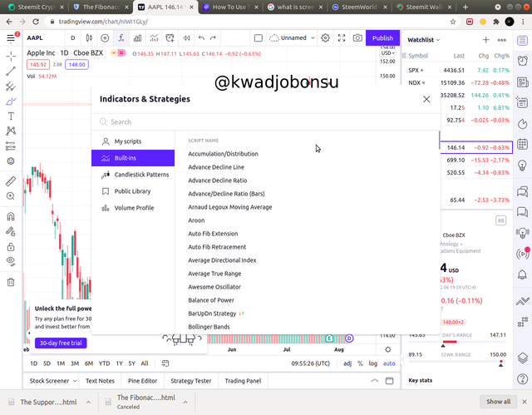The image size is (532, 415).
Task: Toggle the adj data adjustment
Action: coord(347,363)
